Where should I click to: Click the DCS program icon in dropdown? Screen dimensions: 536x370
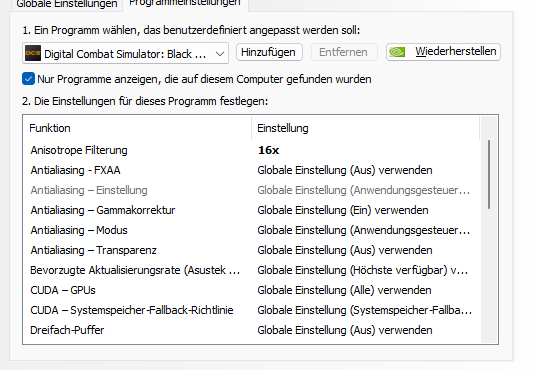click(x=33, y=53)
